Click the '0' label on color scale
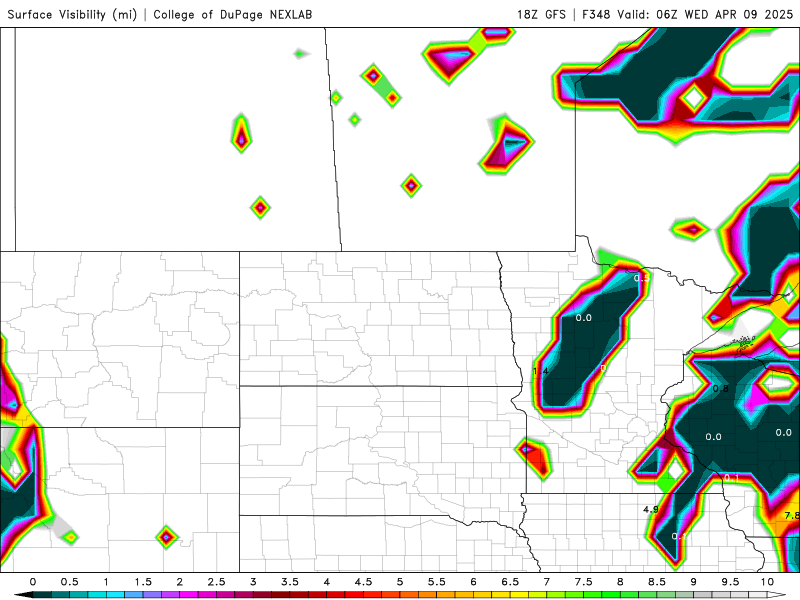The height and width of the screenshot is (600, 800). (x=33, y=582)
